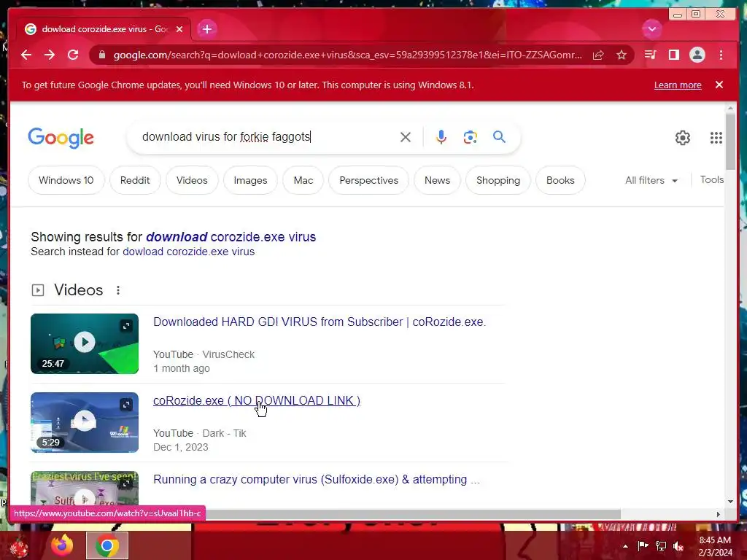Image resolution: width=747 pixels, height=560 pixels.
Task: Click the browser forward arrow
Action: coord(50,55)
